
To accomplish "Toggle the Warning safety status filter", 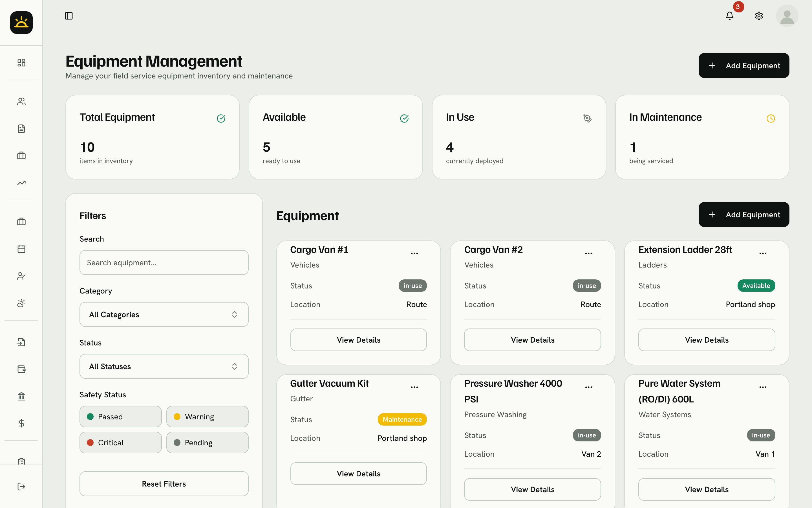I will (207, 417).
